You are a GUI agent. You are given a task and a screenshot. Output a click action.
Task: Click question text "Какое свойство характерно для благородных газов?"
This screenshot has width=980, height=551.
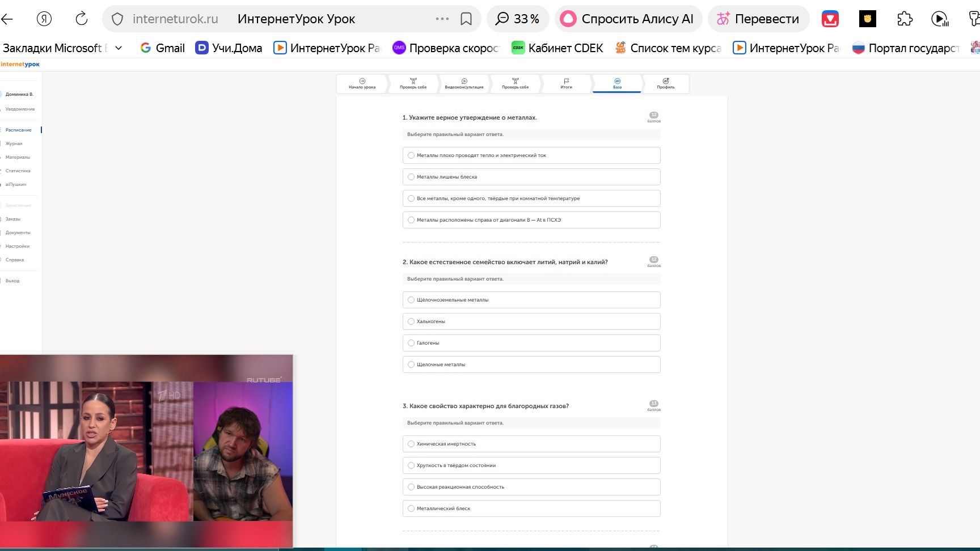(x=485, y=406)
